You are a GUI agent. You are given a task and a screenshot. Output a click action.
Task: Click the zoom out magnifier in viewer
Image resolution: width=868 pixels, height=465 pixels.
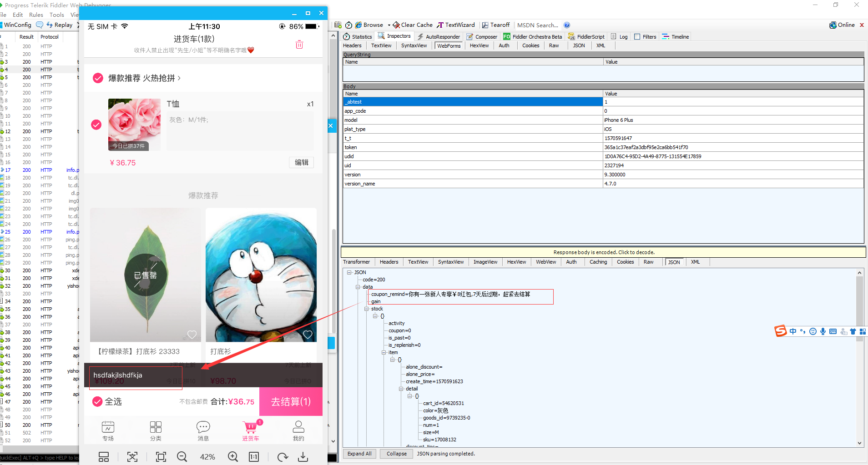pos(182,456)
